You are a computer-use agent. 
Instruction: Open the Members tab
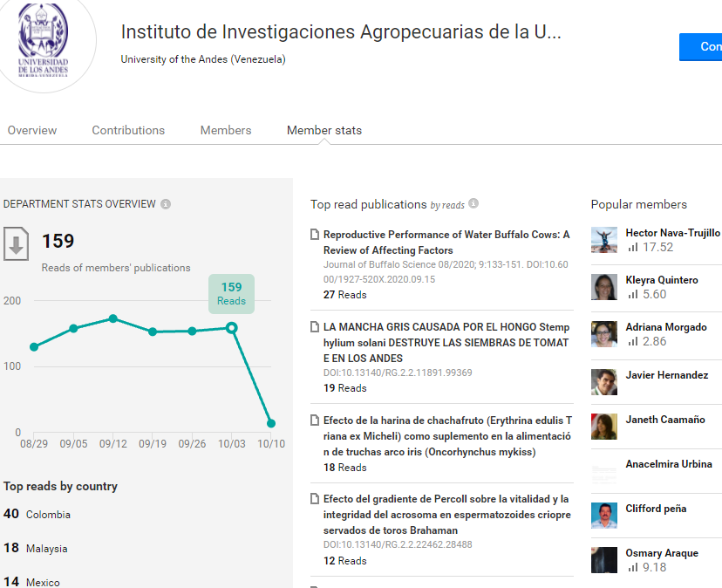226,130
